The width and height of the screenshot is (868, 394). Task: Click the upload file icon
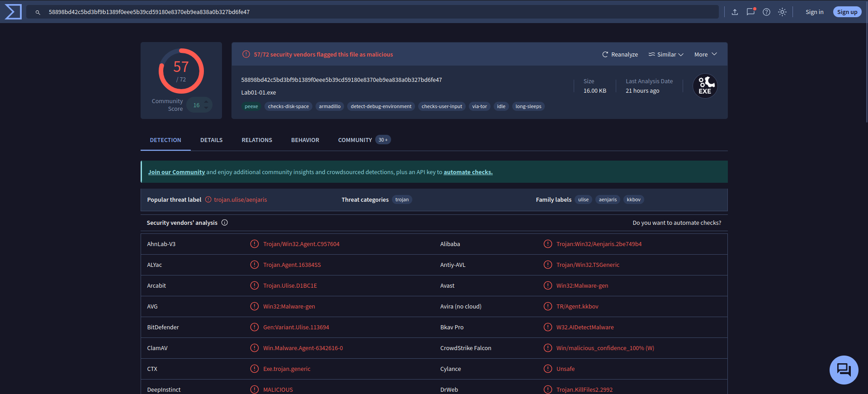click(x=735, y=12)
